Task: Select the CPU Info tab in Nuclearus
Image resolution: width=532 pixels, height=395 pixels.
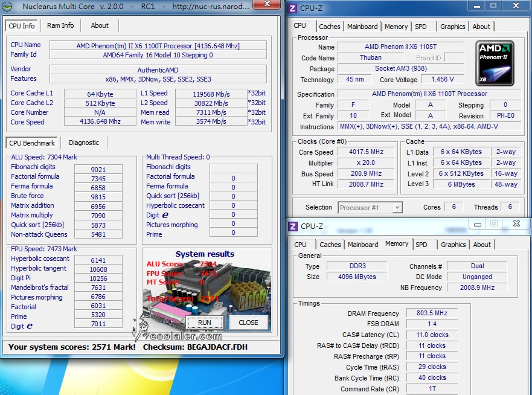Action: 22,26
